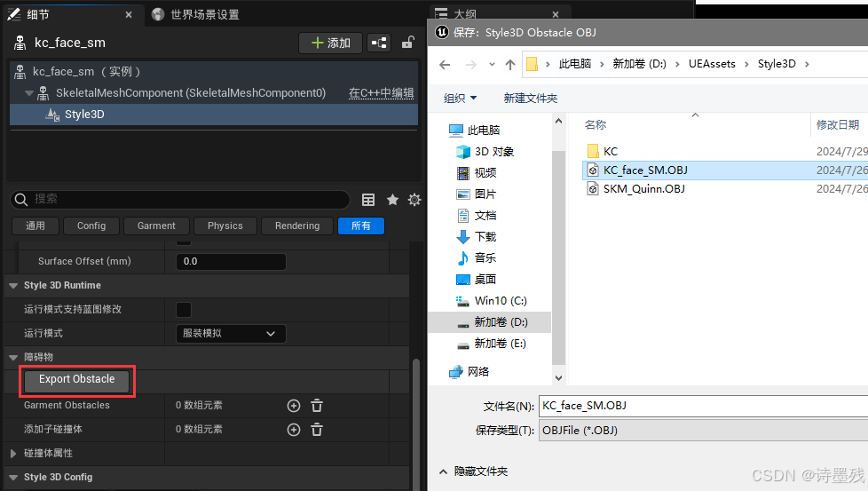Clear the 添加子碰撞体 array trash icon

tap(317, 430)
